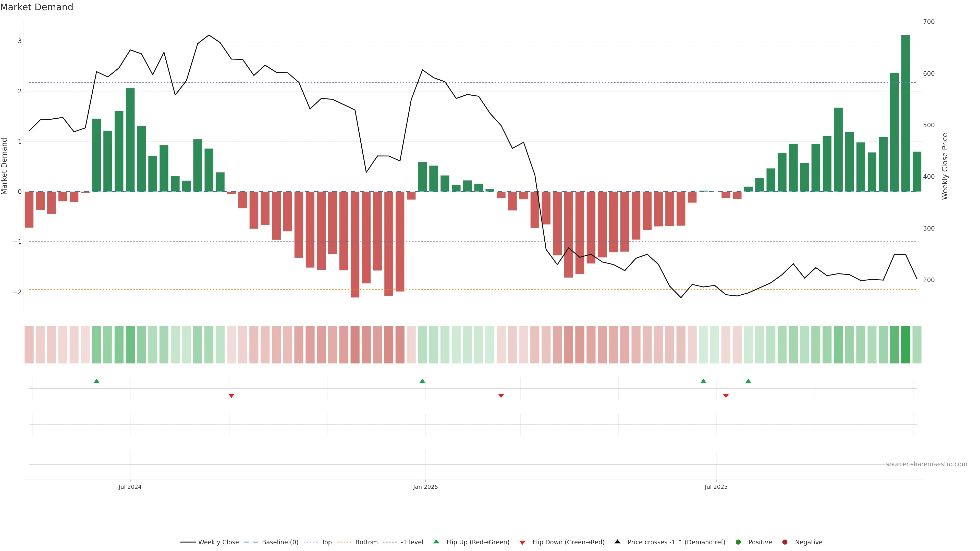The width and height of the screenshot is (980, 551).
Task: Toggle the Top dotted line legend entry
Action: (x=326, y=542)
